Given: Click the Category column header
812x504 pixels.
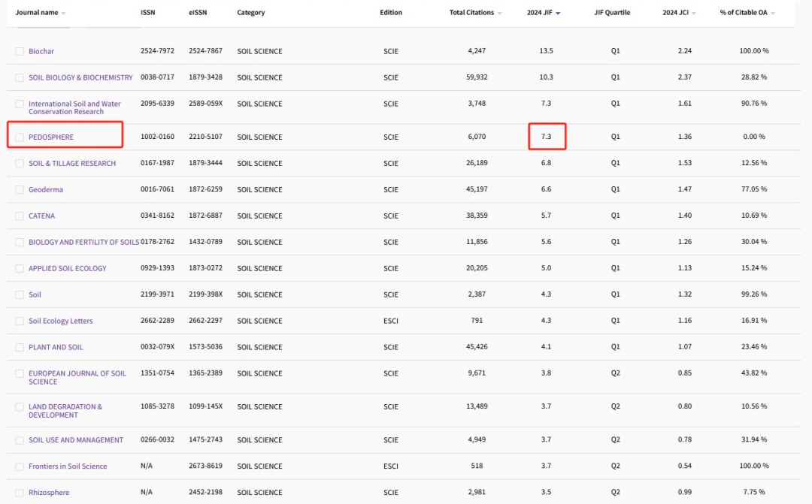Looking at the screenshot, I should pos(250,13).
